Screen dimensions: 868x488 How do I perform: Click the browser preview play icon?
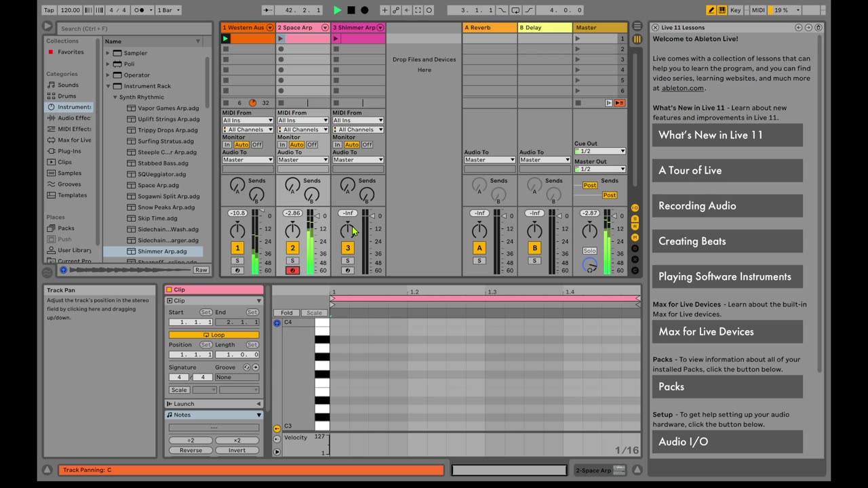click(x=63, y=270)
